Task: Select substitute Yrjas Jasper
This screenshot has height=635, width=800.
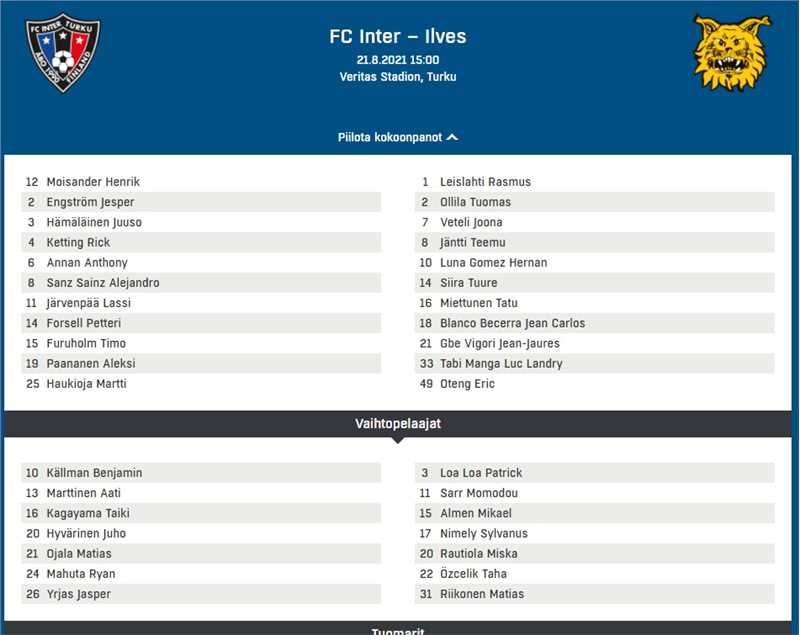Action: 79,594
